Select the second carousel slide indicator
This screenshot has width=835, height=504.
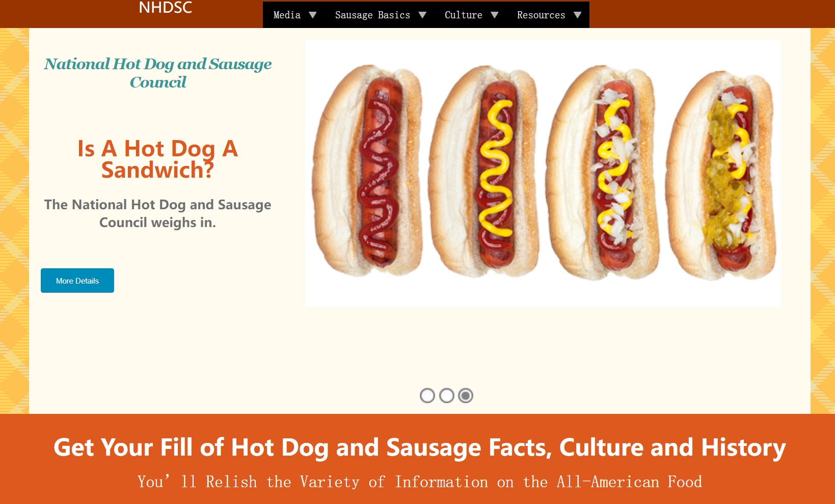447,396
